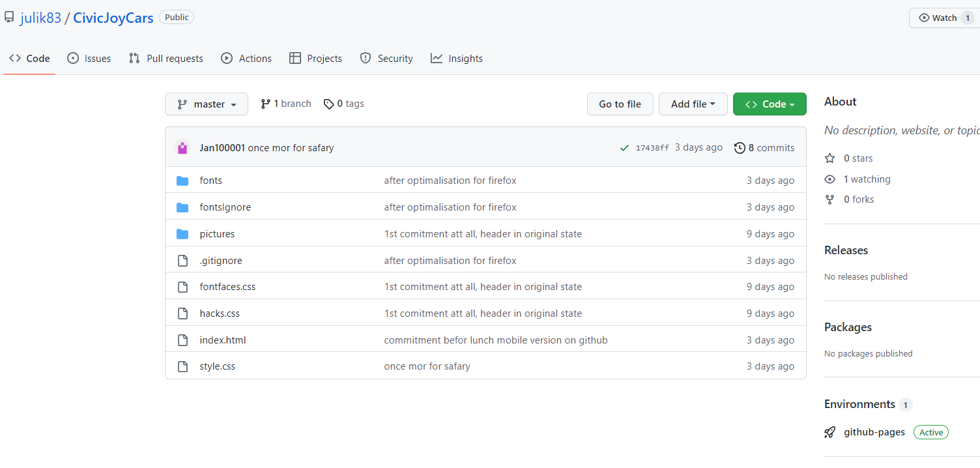Click the Public repository badge
Image resolution: width=980 pixels, height=468 pixels.
pyautogui.click(x=176, y=17)
